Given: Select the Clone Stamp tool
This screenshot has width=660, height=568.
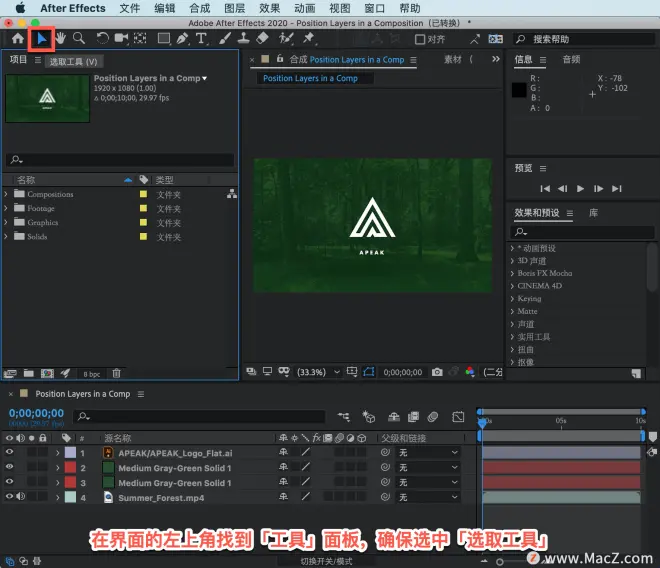Looking at the screenshot, I should tap(243, 38).
